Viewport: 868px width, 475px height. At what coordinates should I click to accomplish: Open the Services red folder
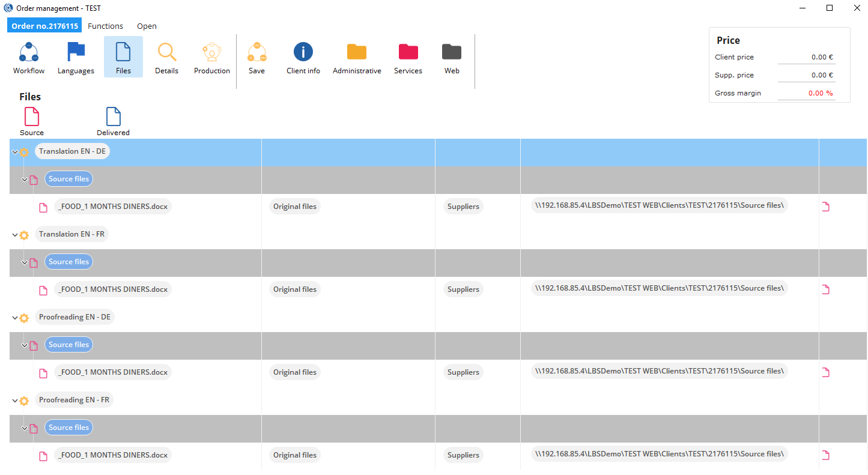coord(408,53)
